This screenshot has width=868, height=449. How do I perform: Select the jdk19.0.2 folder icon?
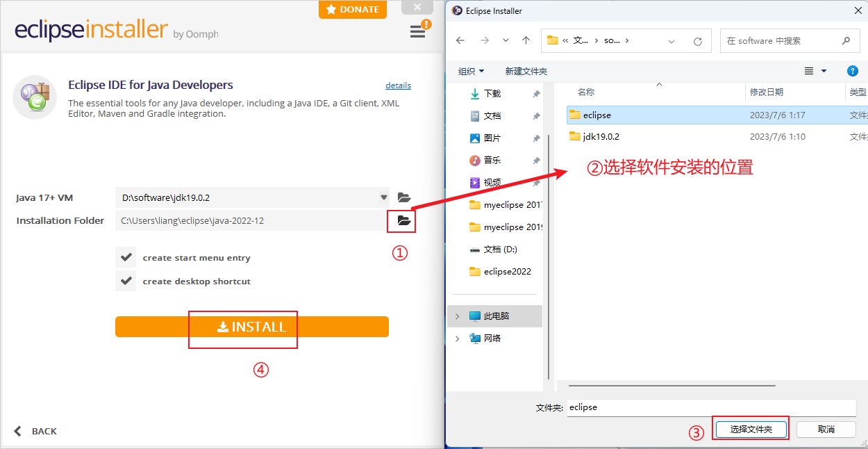[x=574, y=136]
